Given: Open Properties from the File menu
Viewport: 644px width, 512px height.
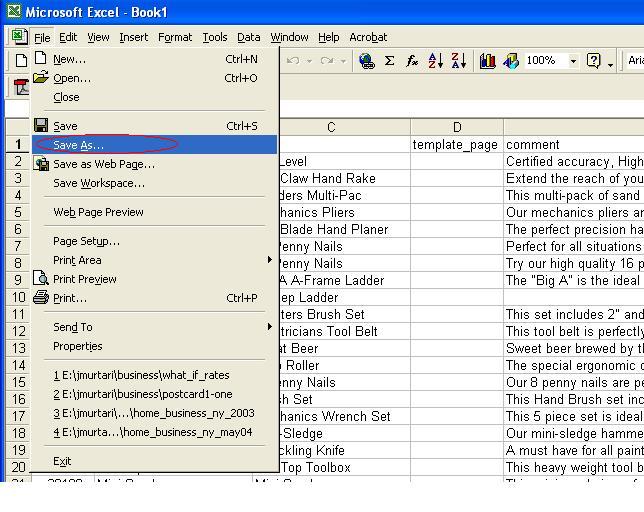Looking at the screenshot, I should click(x=155, y=346).
